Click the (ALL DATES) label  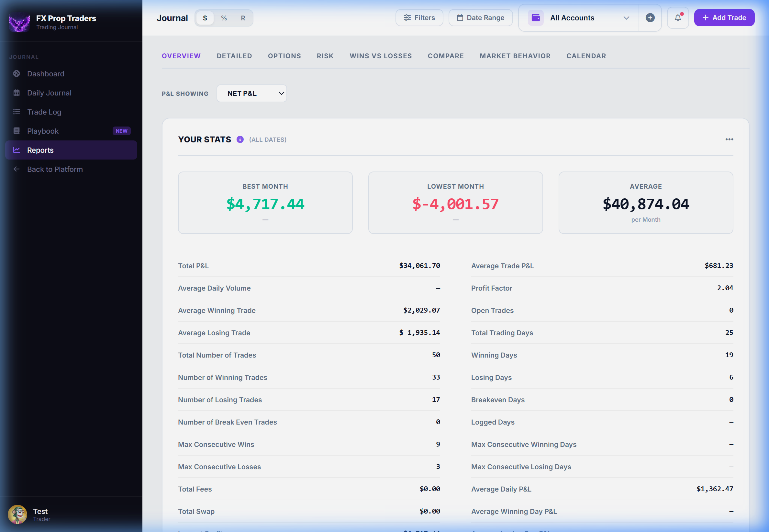268,140
